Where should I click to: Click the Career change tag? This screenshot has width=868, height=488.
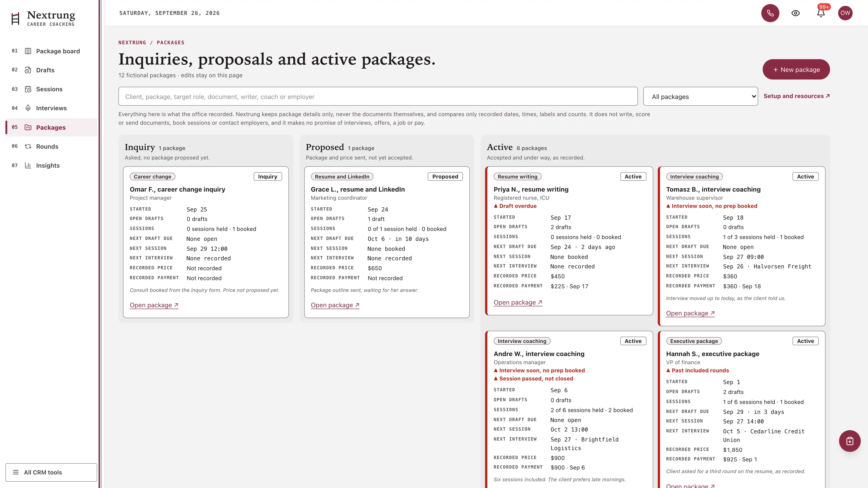click(x=152, y=176)
